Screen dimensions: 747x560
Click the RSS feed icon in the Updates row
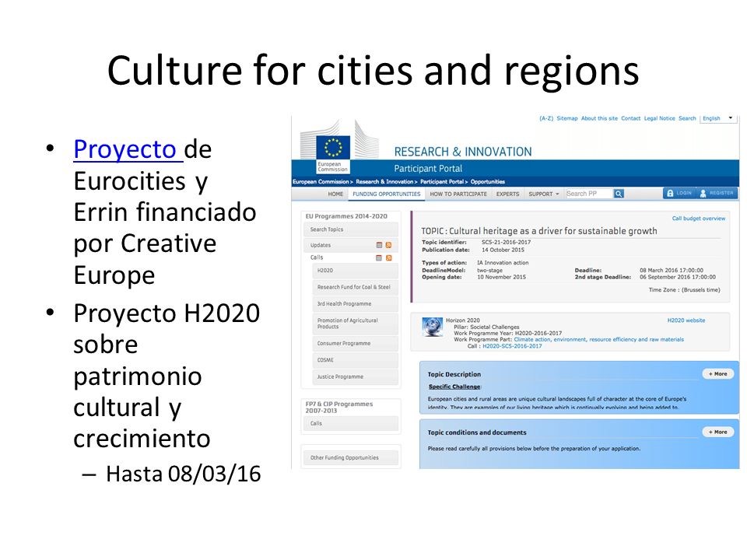click(x=389, y=245)
